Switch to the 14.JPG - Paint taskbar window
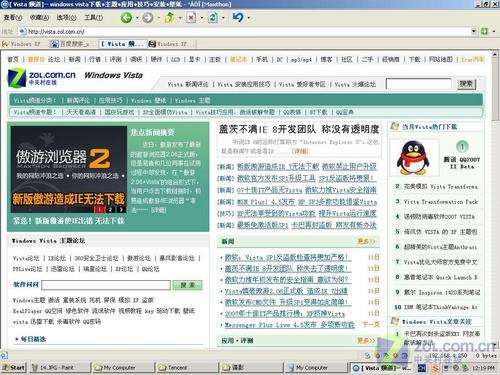500x375 pixels. click(x=59, y=367)
